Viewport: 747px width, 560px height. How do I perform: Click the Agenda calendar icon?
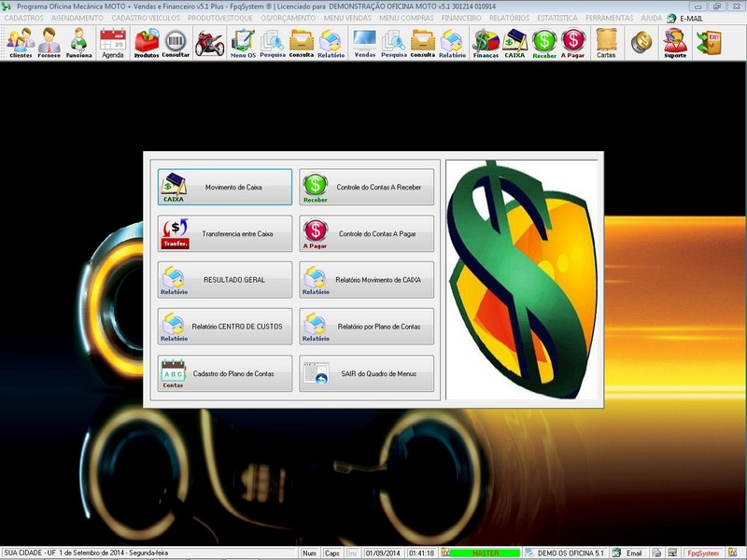112,42
